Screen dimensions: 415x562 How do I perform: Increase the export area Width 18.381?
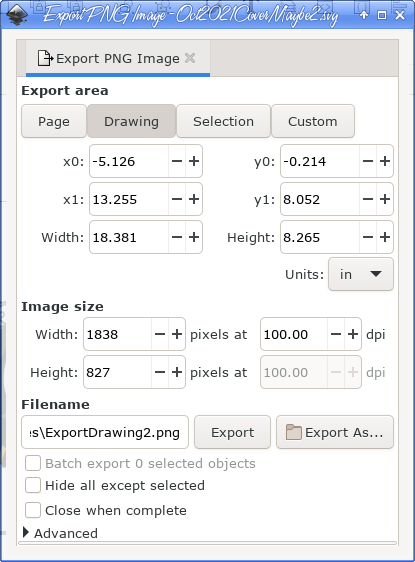point(194,237)
